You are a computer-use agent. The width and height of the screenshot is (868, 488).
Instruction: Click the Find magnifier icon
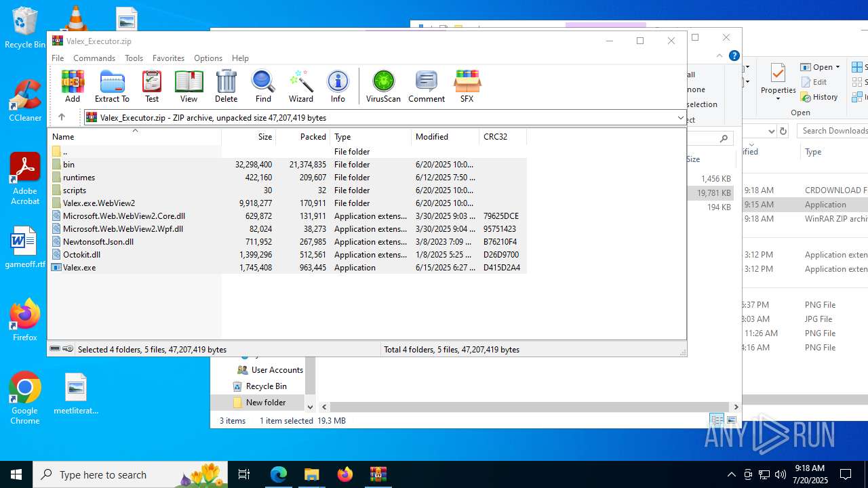pyautogui.click(x=263, y=86)
